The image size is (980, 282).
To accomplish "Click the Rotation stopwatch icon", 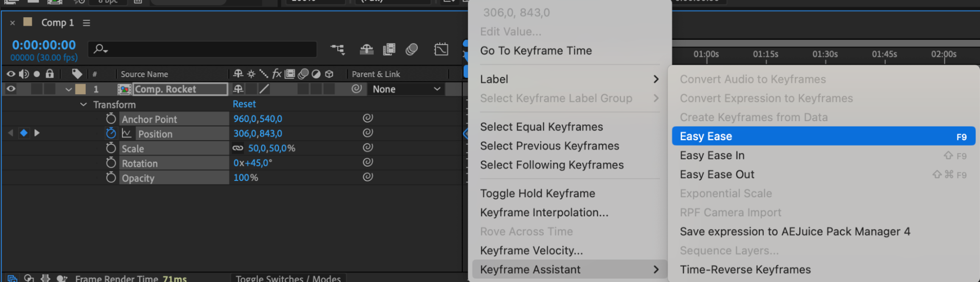I will click(111, 163).
